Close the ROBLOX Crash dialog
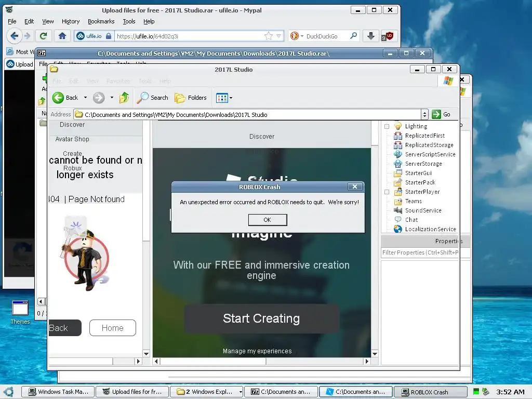The height and width of the screenshot is (399, 532). [x=354, y=187]
